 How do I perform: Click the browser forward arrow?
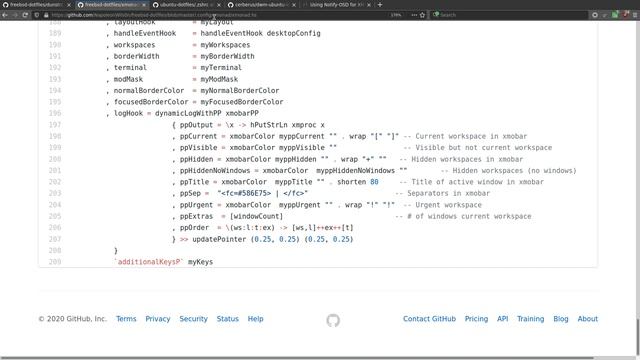click(15, 15)
